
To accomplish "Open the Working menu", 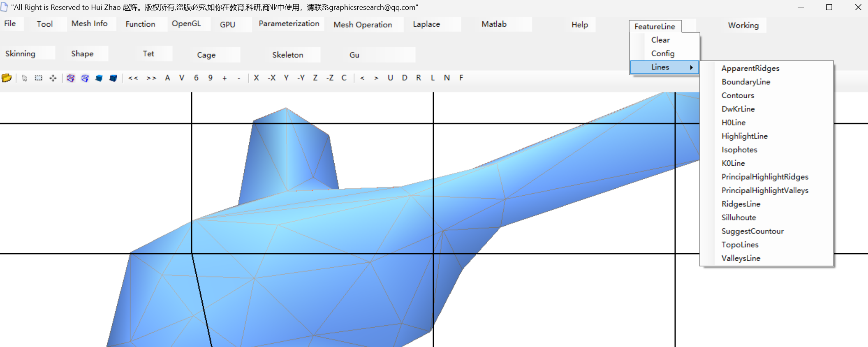I will pyautogui.click(x=743, y=25).
